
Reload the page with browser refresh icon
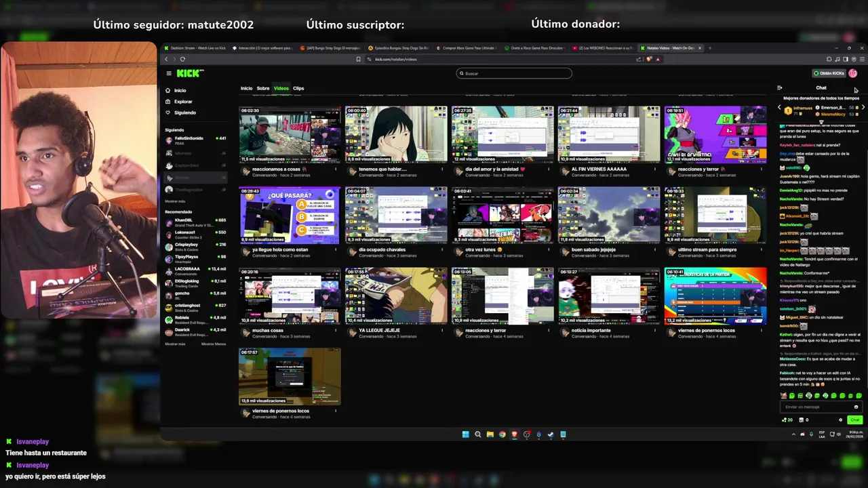click(x=182, y=59)
